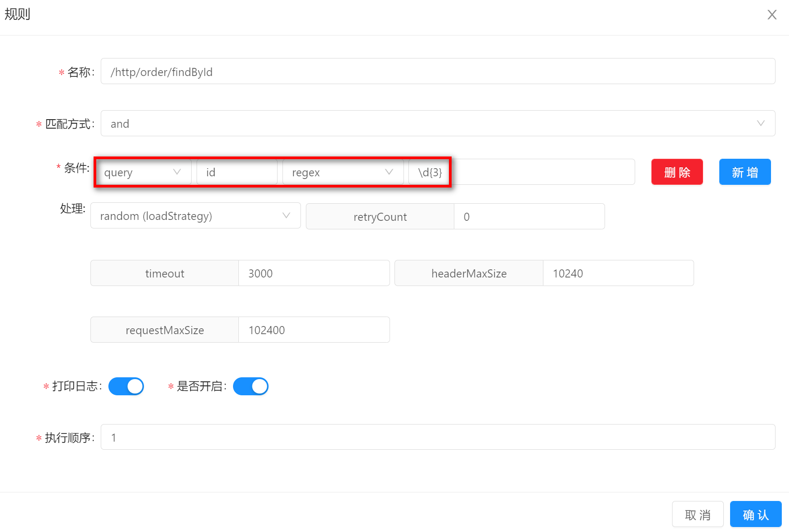This screenshot has height=532, width=789.
Task: Click the retryCount value field
Action: click(x=529, y=217)
